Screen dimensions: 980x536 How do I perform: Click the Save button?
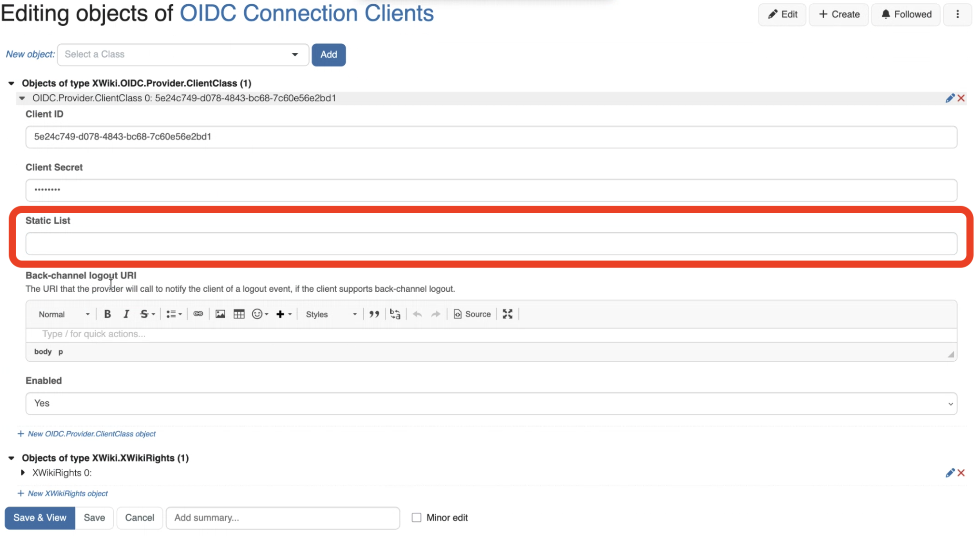[x=94, y=518]
